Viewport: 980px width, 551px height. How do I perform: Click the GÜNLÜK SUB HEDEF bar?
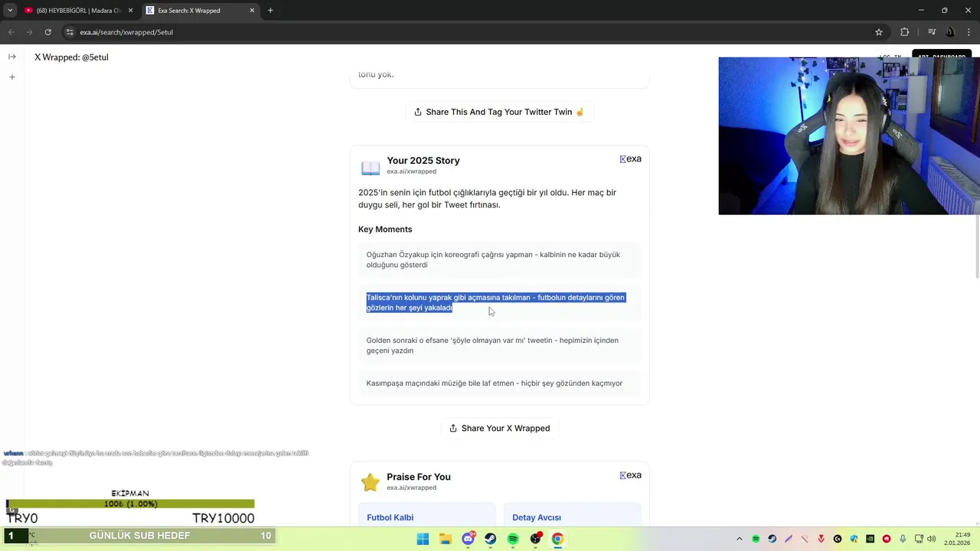[138, 536]
